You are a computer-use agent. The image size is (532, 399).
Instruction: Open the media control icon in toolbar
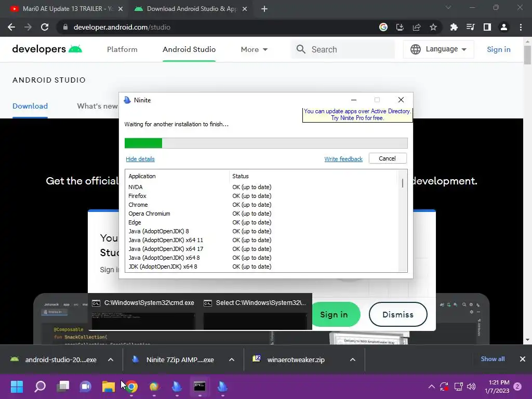pos(471,27)
